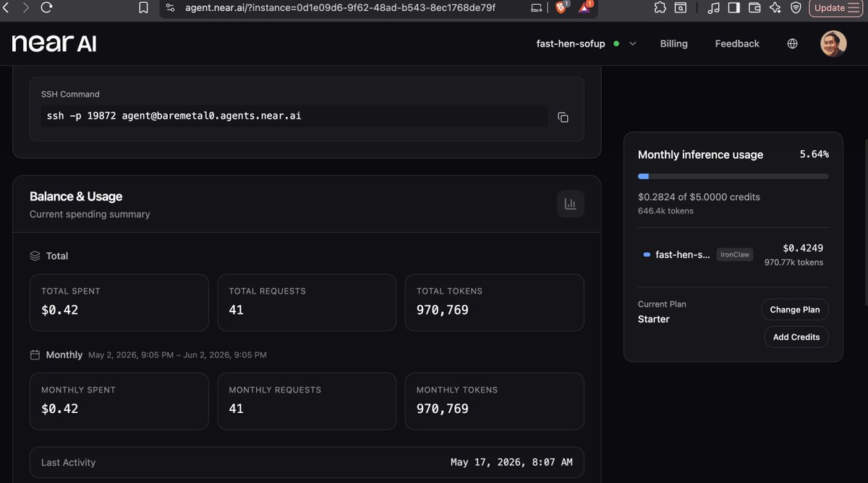Open the fast-hen-sofup instance selector
The width and height of the screenshot is (868, 483).
tap(586, 43)
